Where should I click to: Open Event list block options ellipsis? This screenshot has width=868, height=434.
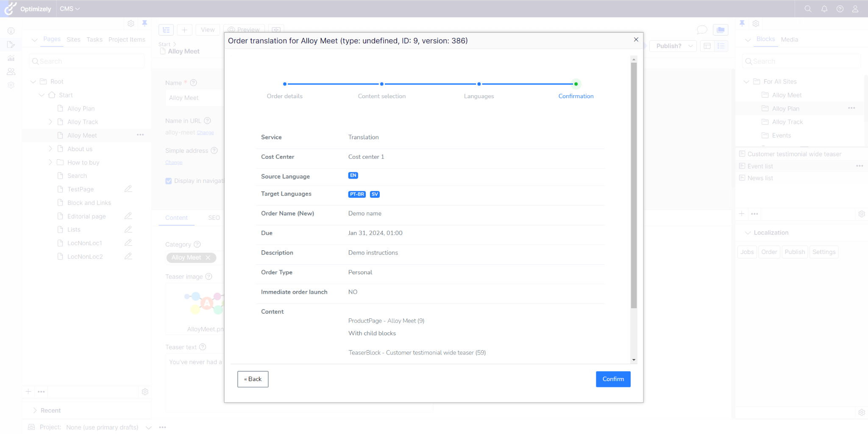coord(860,166)
